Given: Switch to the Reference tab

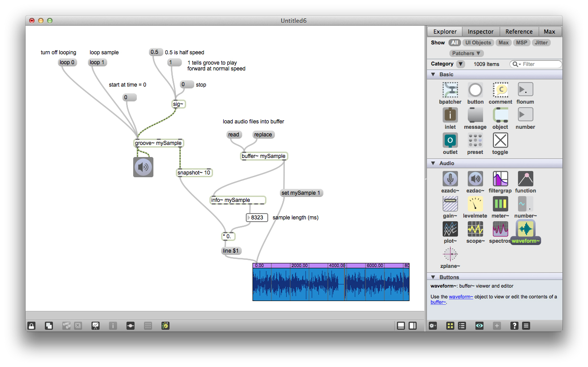Looking at the screenshot, I should [518, 31].
